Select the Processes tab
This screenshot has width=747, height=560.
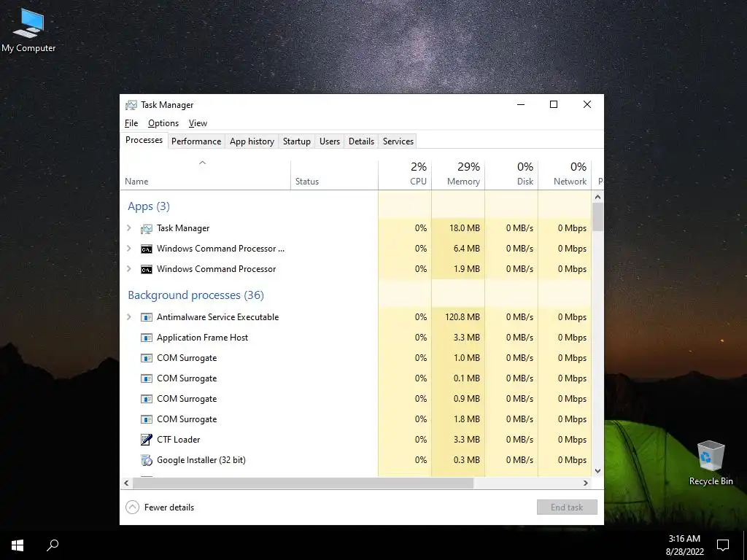(144, 140)
